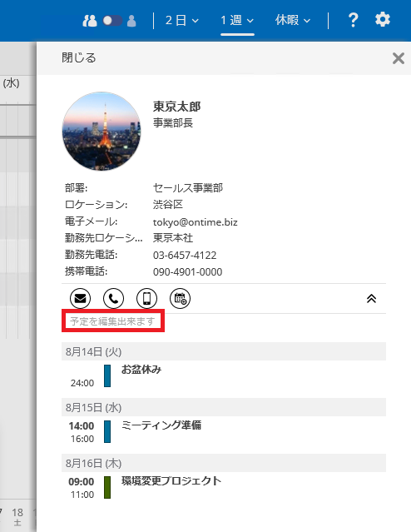Click the group users icon
Image resolution: width=411 pixels, height=532 pixels.
[90, 21]
